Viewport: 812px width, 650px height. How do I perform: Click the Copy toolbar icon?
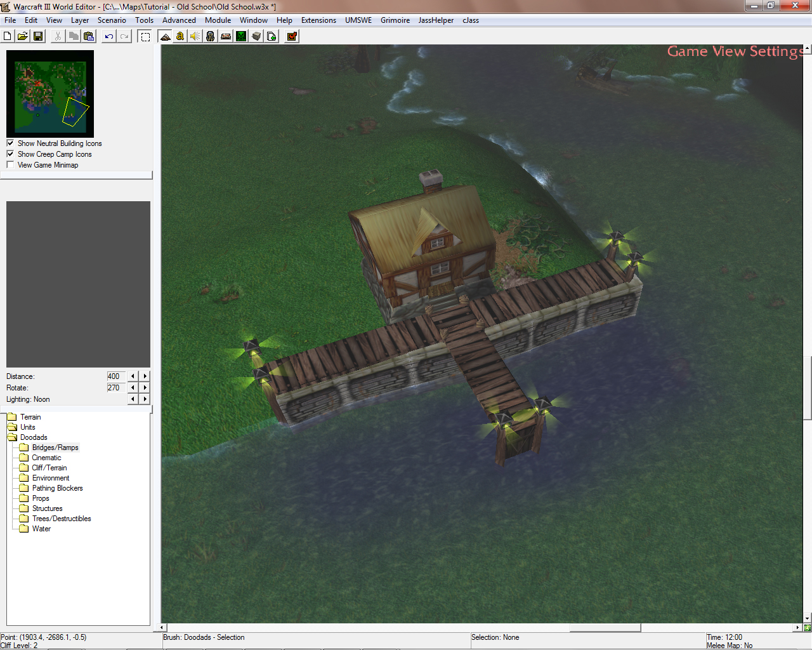coord(74,36)
